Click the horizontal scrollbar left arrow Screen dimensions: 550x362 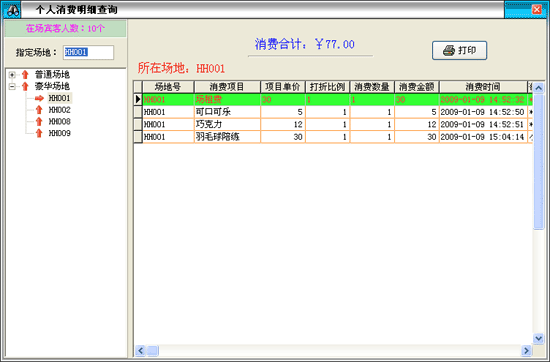coord(140,350)
